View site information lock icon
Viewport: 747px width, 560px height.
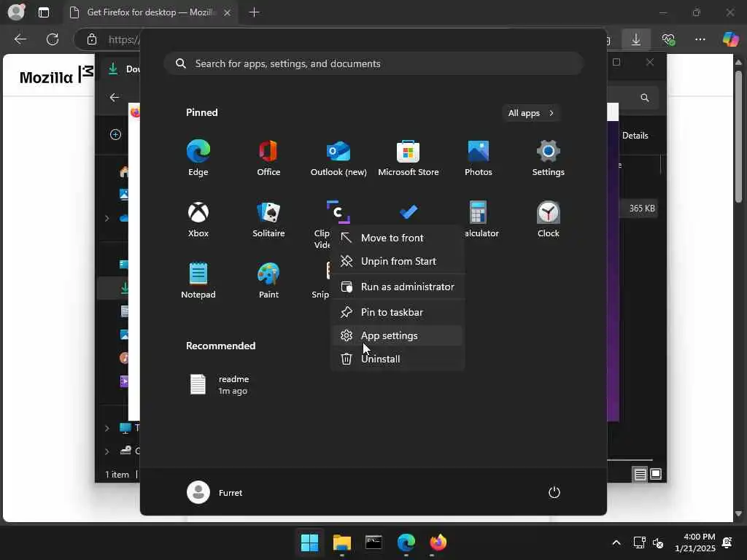92,39
